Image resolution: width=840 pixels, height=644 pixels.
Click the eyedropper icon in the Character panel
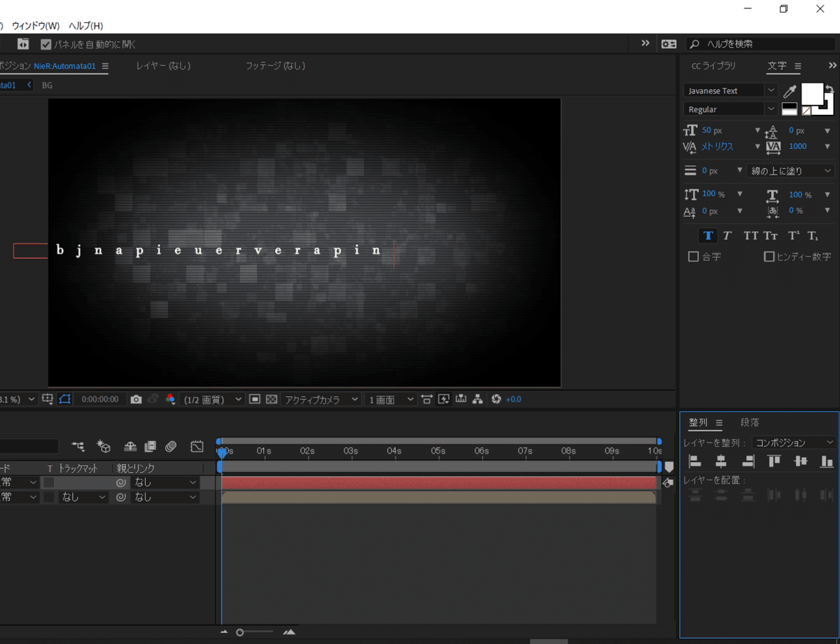[x=790, y=91]
